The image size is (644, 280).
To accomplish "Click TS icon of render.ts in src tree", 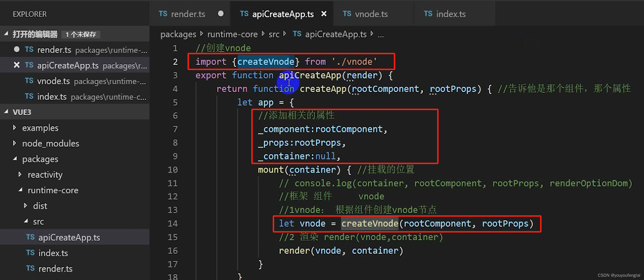I will (x=30, y=268).
